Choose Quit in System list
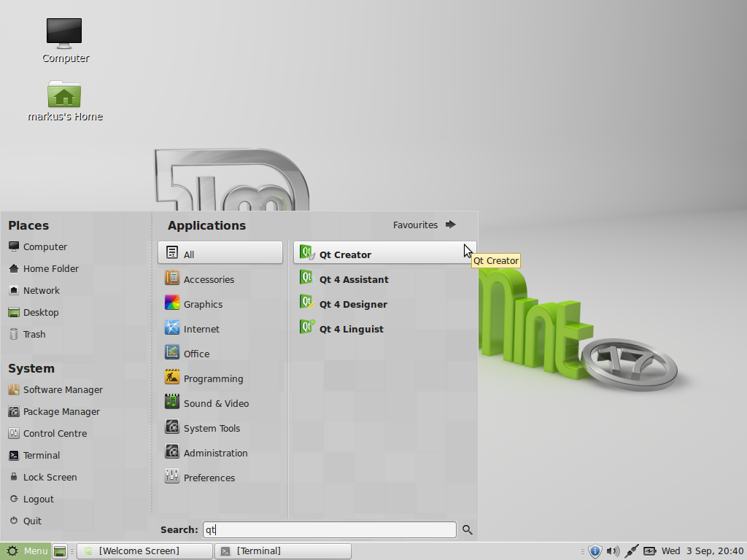747x560 pixels. [x=26, y=521]
